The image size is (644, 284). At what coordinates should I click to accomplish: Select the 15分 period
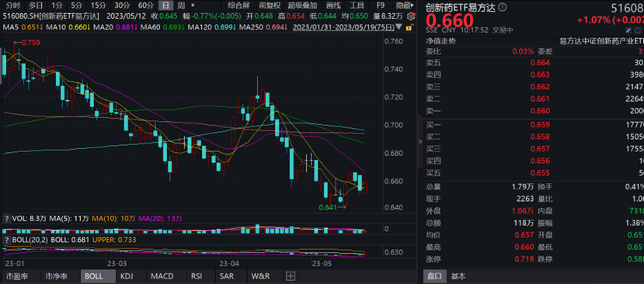[98, 5]
